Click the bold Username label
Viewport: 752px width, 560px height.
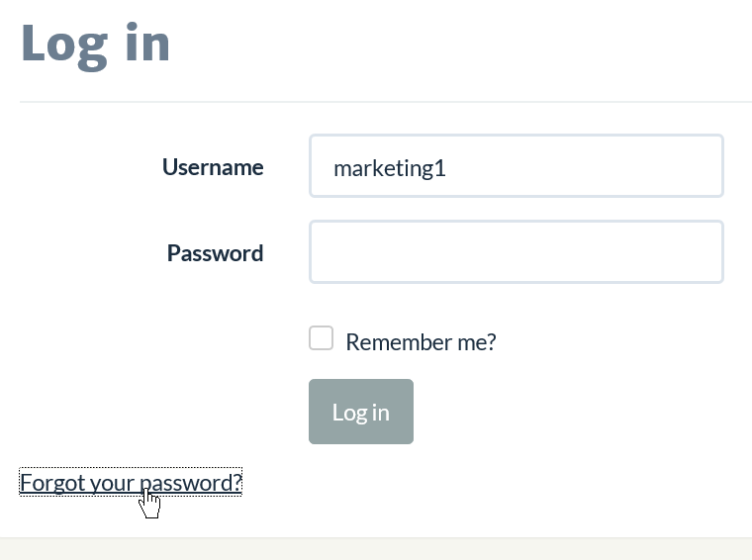[213, 167]
